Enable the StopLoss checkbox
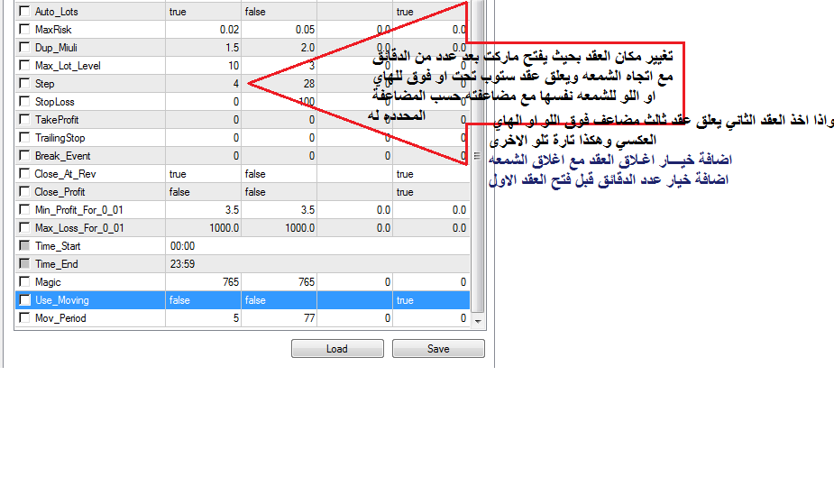The width and height of the screenshot is (834, 504). (x=24, y=102)
